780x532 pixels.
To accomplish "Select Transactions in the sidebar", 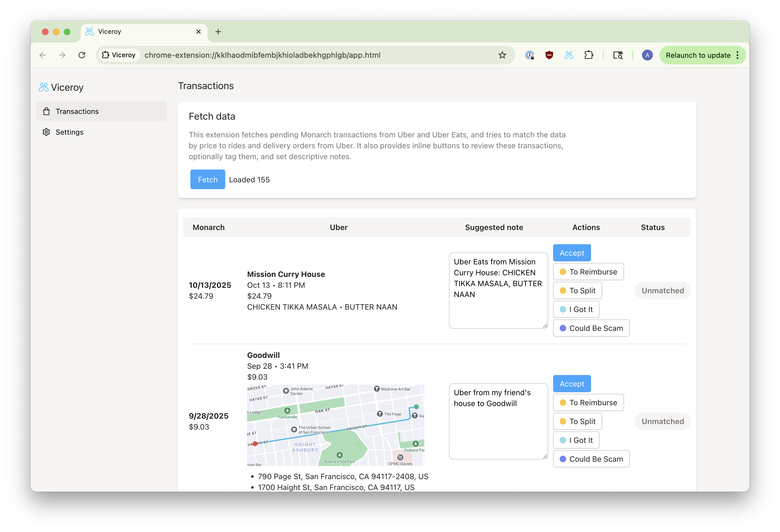I will (x=77, y=111).
